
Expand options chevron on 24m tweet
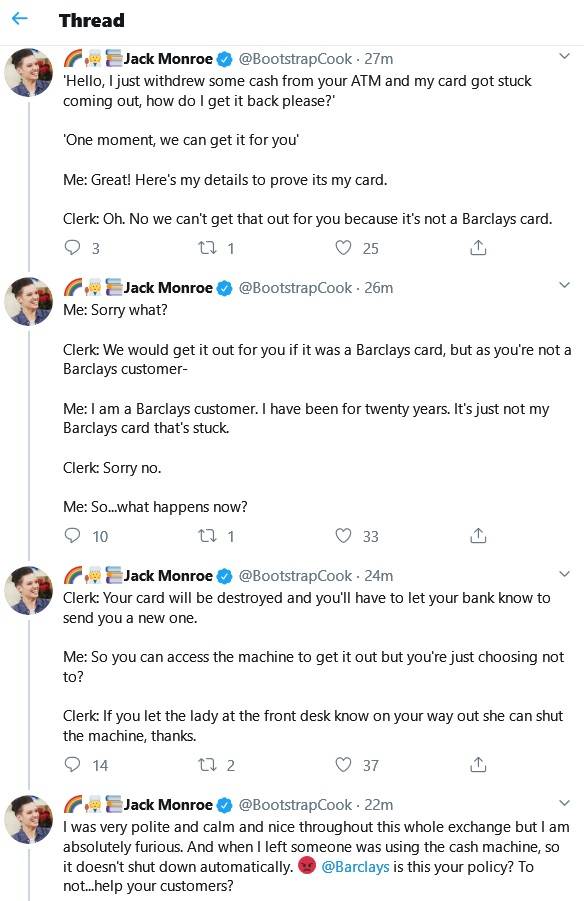pyautogui.click(x=564, y=573)
